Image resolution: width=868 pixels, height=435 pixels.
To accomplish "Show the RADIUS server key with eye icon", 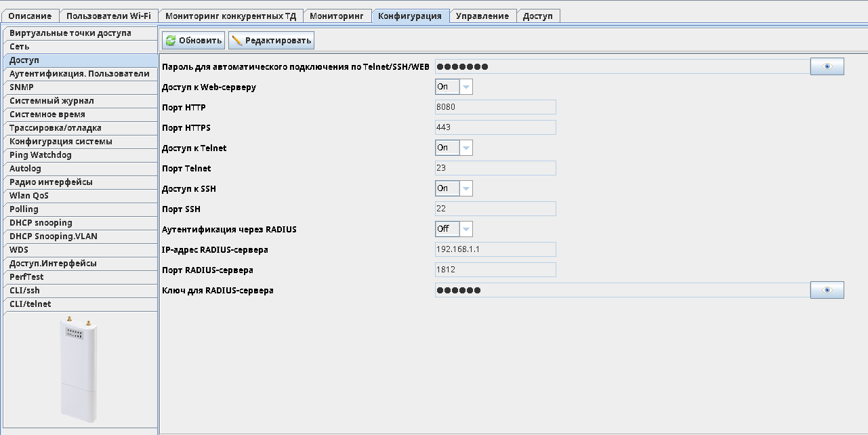I will pos(827,290).
